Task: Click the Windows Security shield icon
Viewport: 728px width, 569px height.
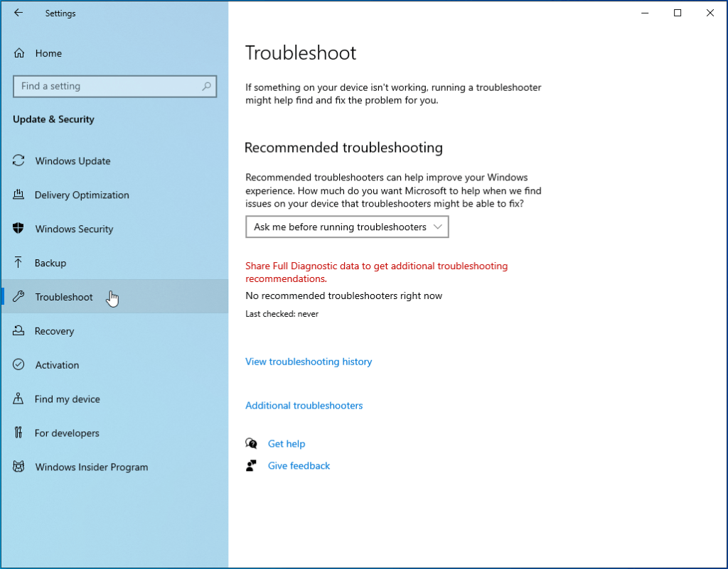Action: [18, 229]
